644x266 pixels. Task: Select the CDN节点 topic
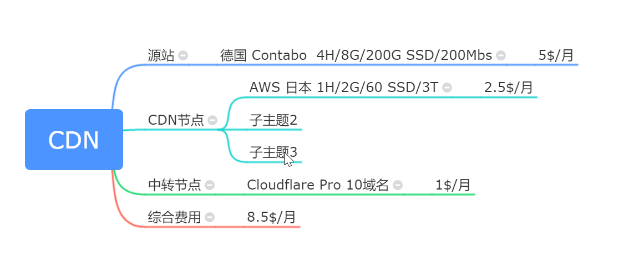coord(176,120)
